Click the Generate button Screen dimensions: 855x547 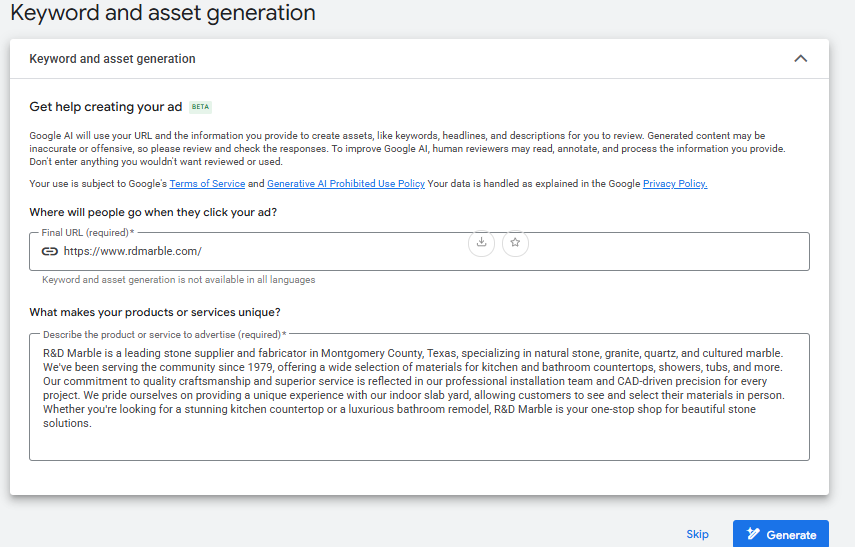click(x=781, y=534)
